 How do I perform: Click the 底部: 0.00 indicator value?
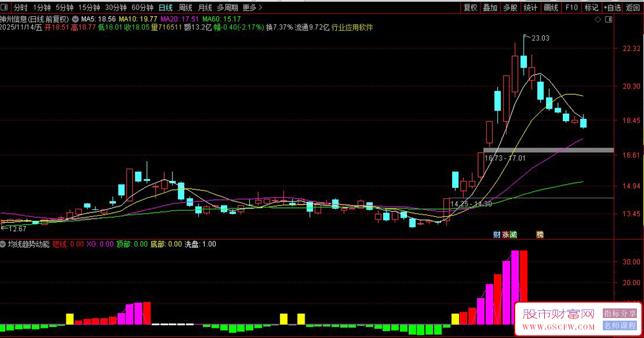(x=166, y=244)
